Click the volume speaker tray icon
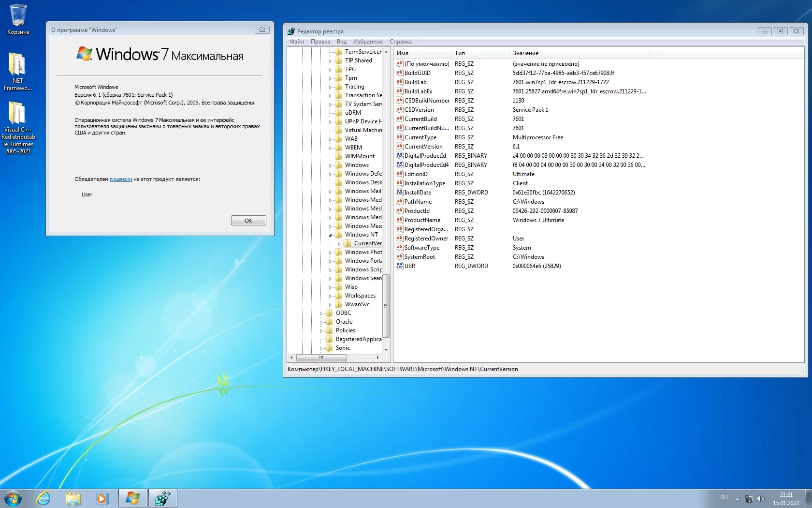The height and width of the screenshot is (508, 812). (760, 498)
